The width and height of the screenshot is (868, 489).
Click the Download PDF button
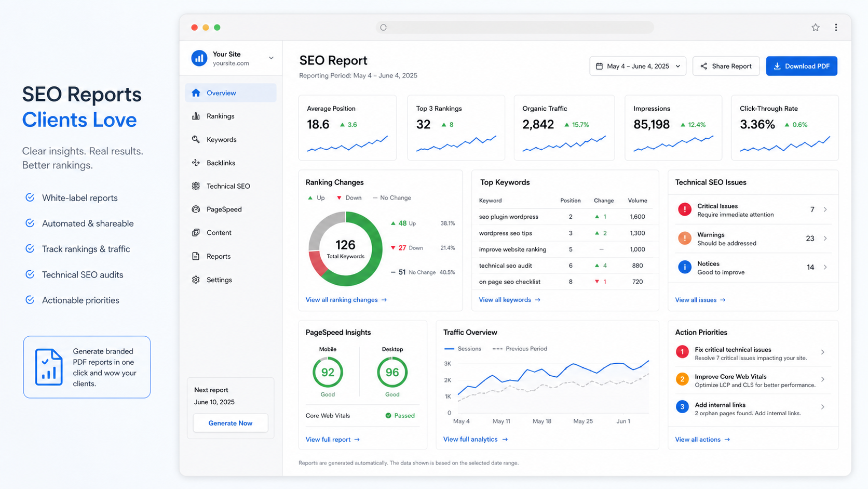pos(802,66)
